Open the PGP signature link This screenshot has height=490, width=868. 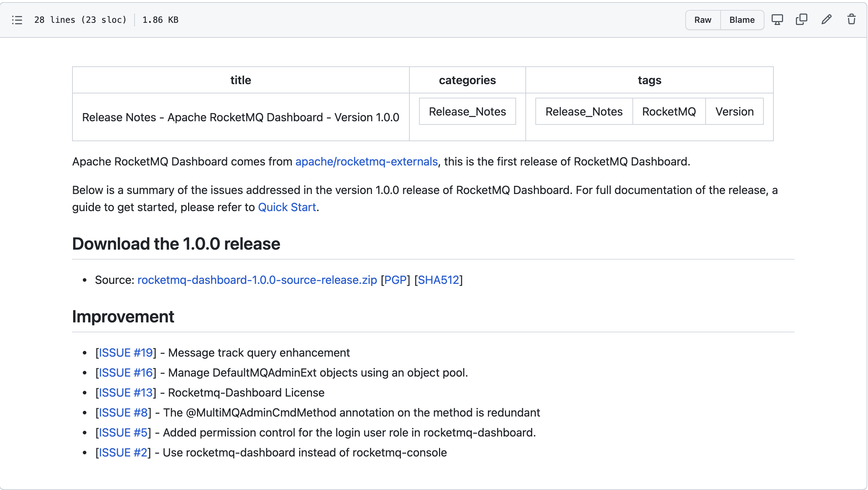395,280
